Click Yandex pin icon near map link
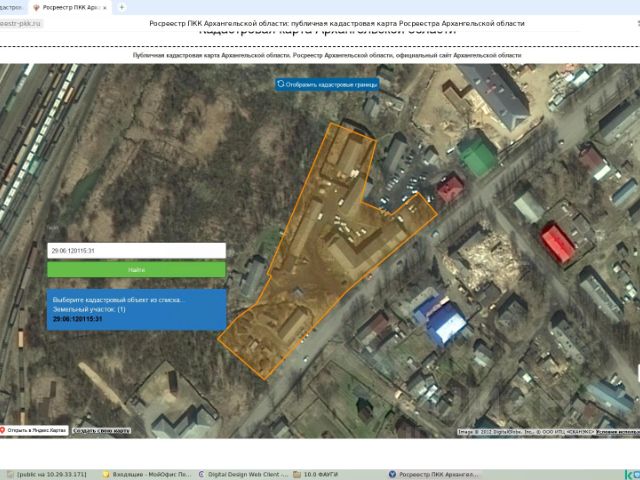Screen dimensions: 640x480 pos(2,430)
